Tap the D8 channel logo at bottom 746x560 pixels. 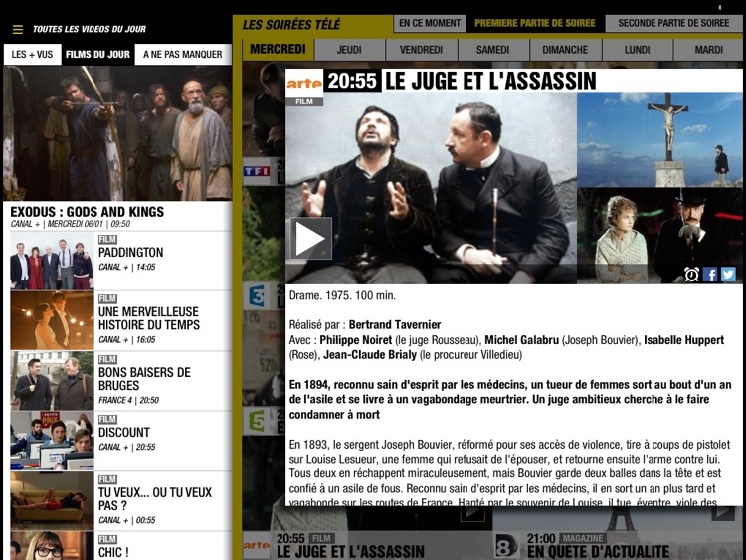(x=506, y=546)
